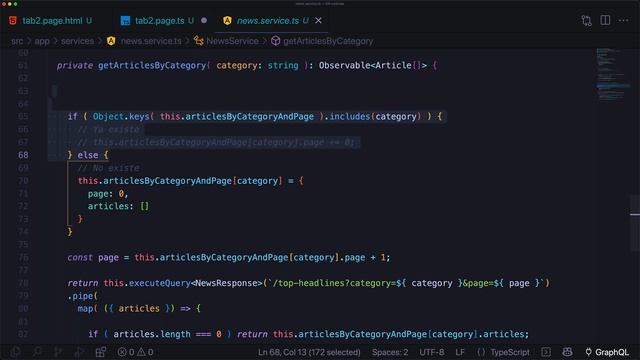Click 'page: 0,' in the code

click(x=108, y=193)
